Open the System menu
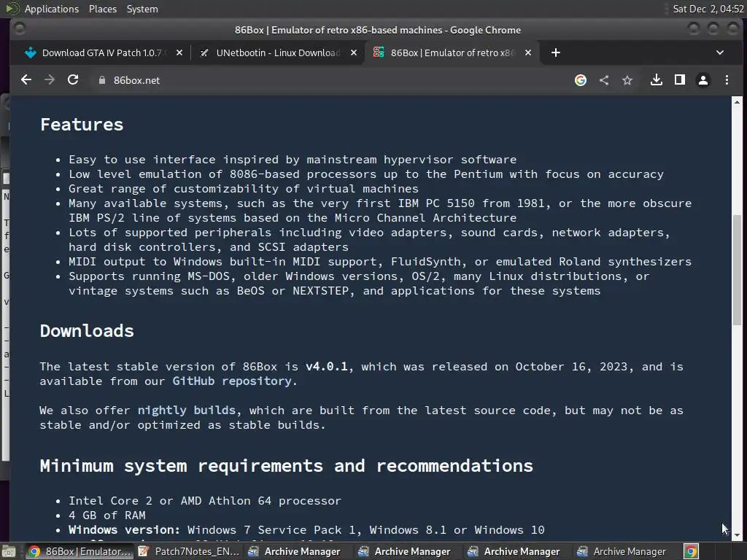Viewport: 747px width, 560px height. tap(142, 9)
